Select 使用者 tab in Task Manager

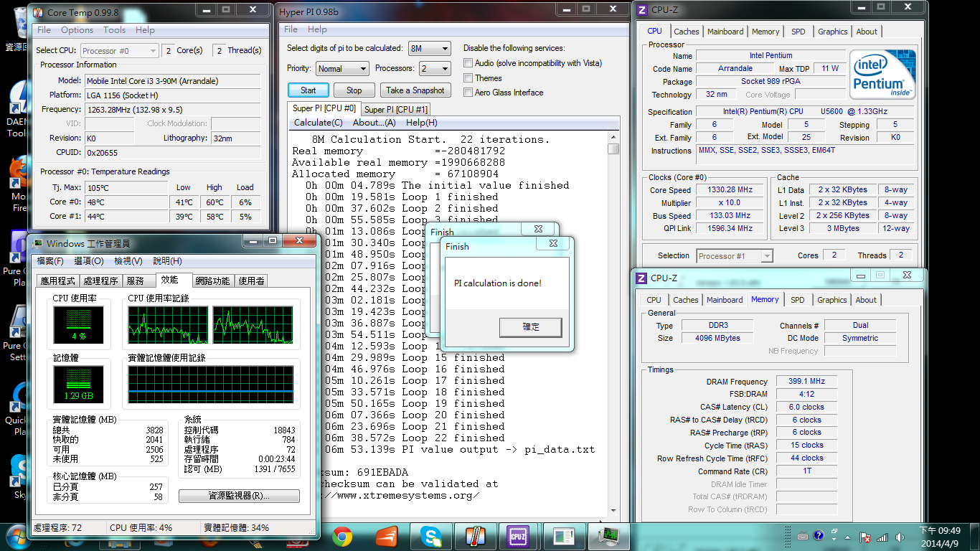tap(251, 281)
